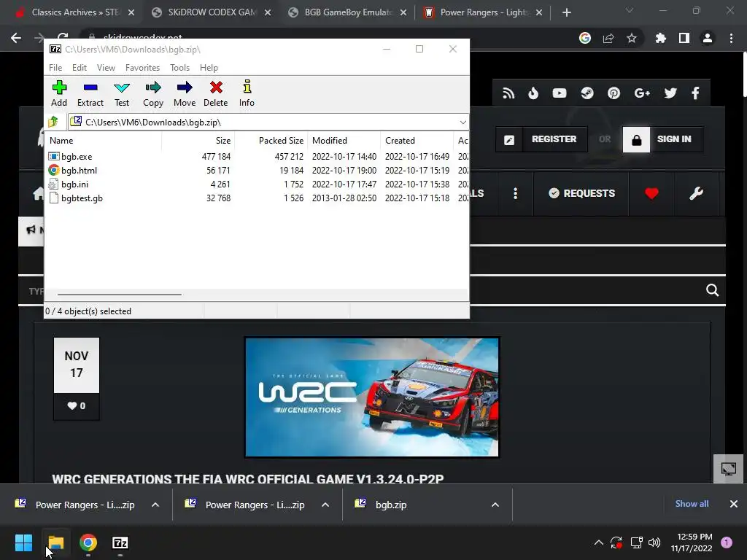This screenshot has width=747, height=560.
Task: Select bgb.exe in the archive list
Action: point(256,156)
